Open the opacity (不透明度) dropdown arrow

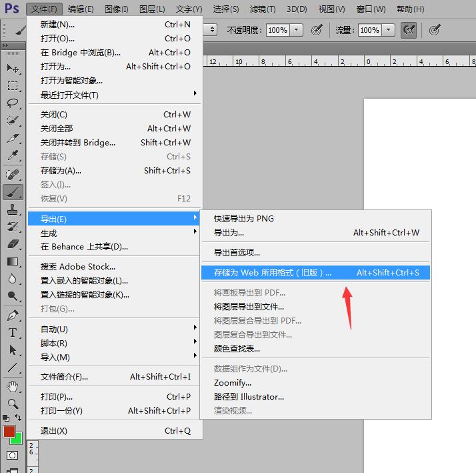pos(297,30)
